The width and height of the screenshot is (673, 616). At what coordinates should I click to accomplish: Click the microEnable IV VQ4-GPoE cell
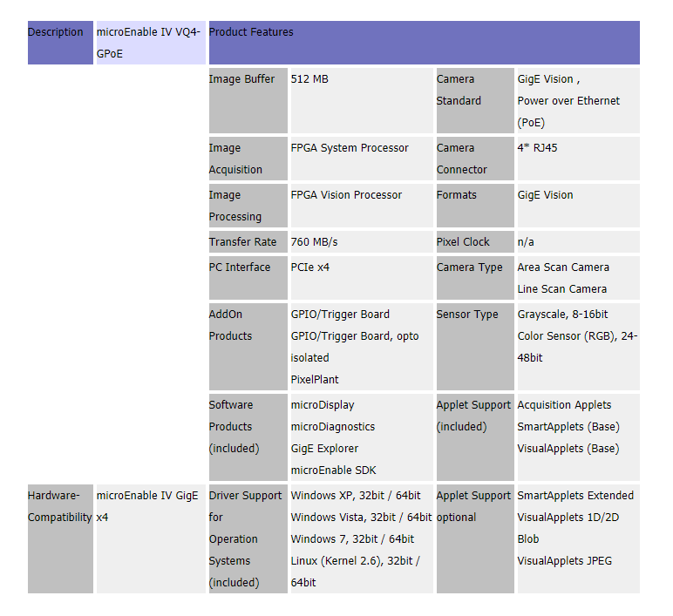click(x=151, y=43)
